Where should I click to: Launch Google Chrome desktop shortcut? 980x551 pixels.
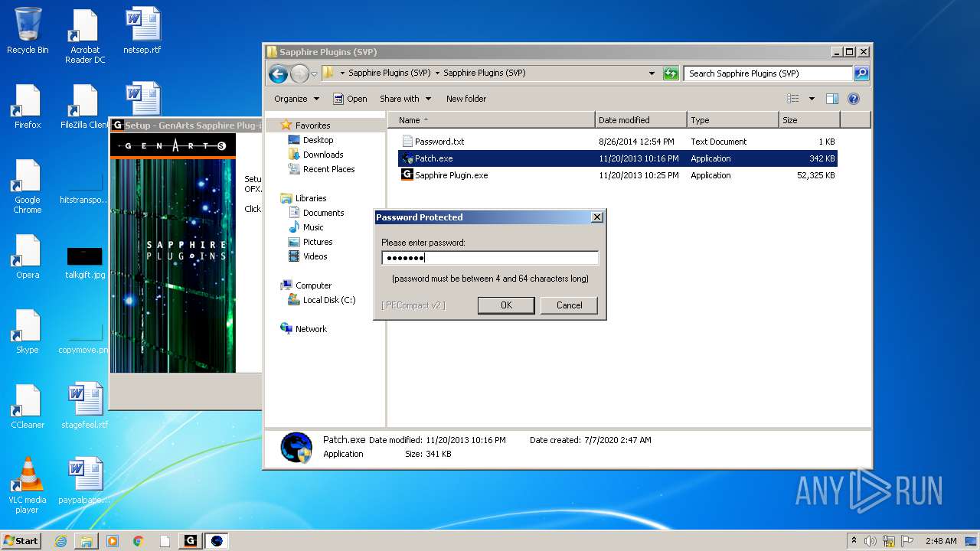(28, 187)
